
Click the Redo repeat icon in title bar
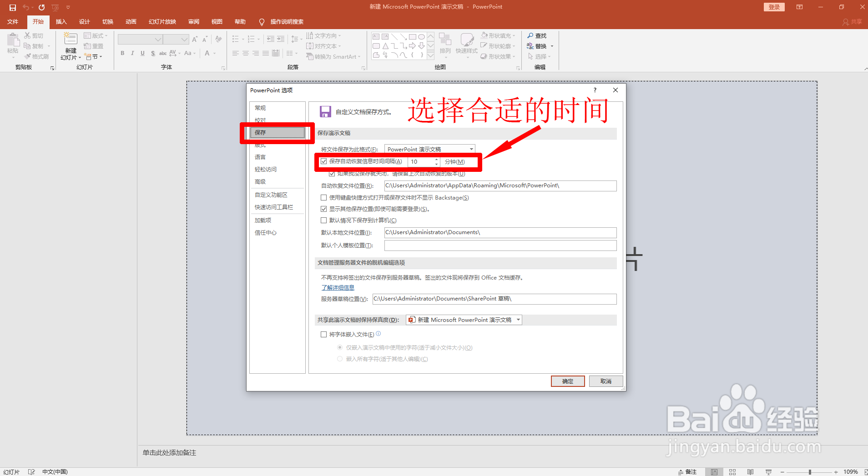click(x=41, y=7)
